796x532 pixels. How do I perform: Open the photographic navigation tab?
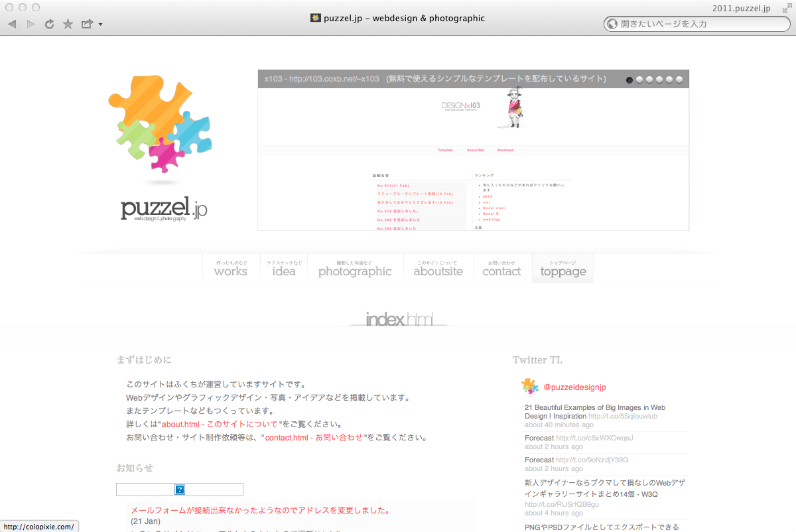[x=355, y=268]
